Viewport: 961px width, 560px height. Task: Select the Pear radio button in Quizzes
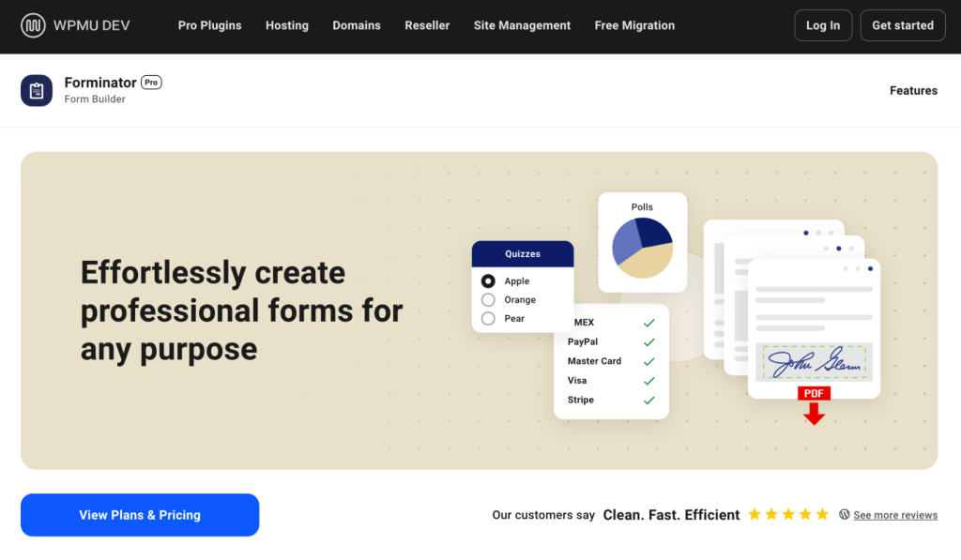(x=489, y=318)
